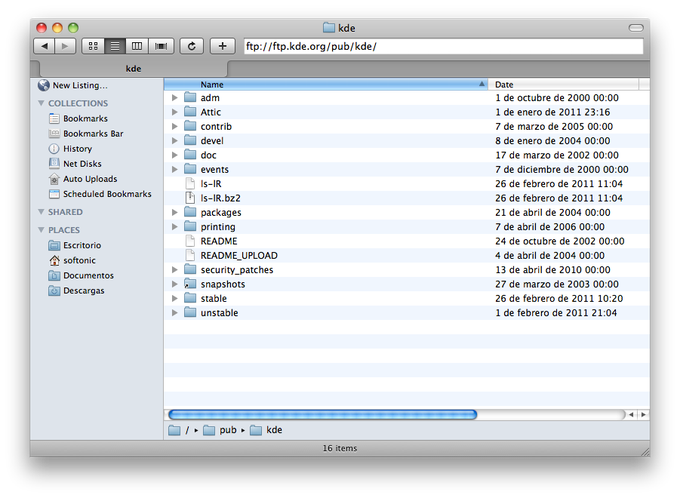
Task: Click date '1 de enero de 2011 23:16'
Action: (x=552, y=112)
